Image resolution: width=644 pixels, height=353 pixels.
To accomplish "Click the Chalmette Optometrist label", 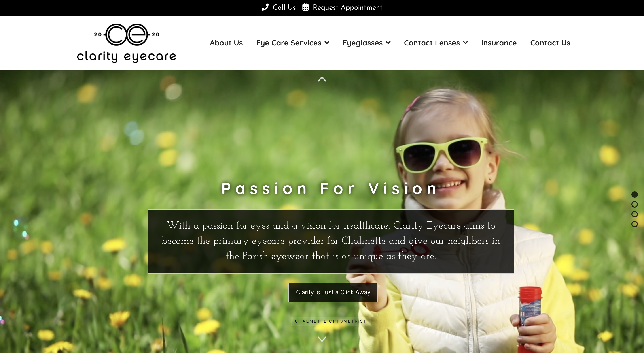I will pyautogui.click(x=330, y=321).
